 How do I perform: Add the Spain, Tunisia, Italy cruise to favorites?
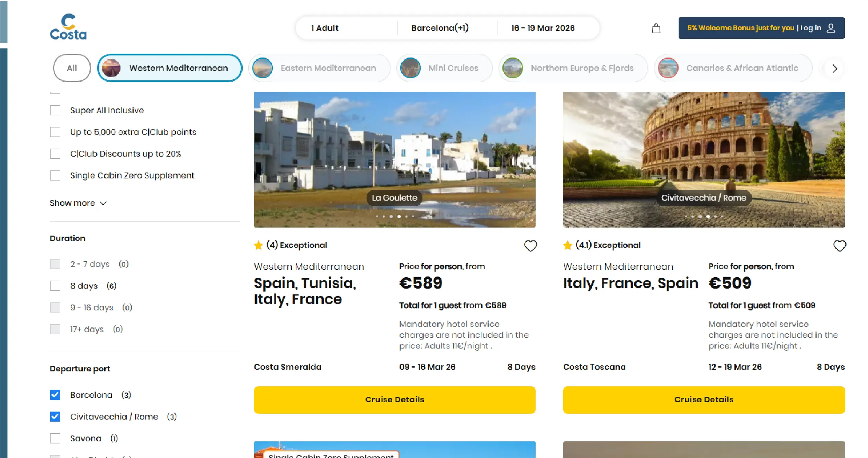530,246
